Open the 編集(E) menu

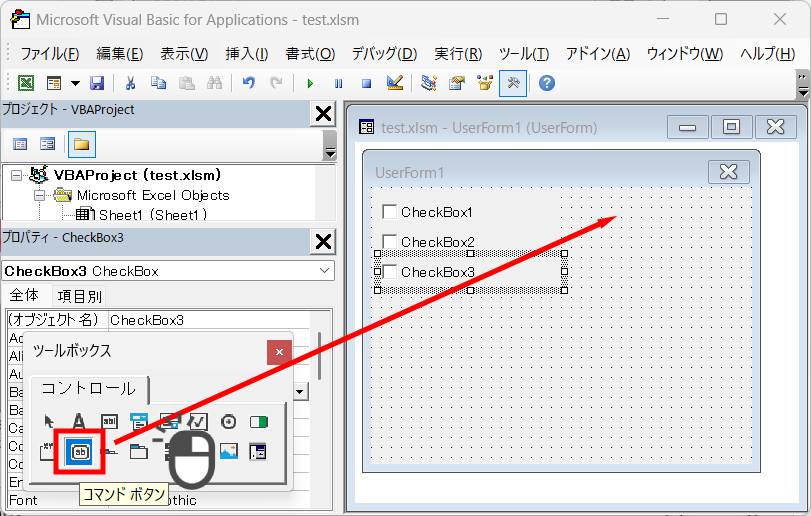point(119,54)
